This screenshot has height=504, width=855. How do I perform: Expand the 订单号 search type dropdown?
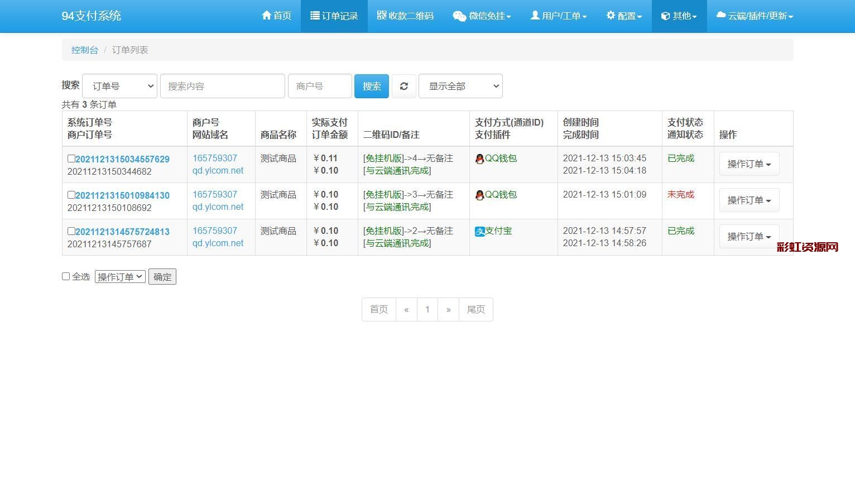click(x=119, y=86)
